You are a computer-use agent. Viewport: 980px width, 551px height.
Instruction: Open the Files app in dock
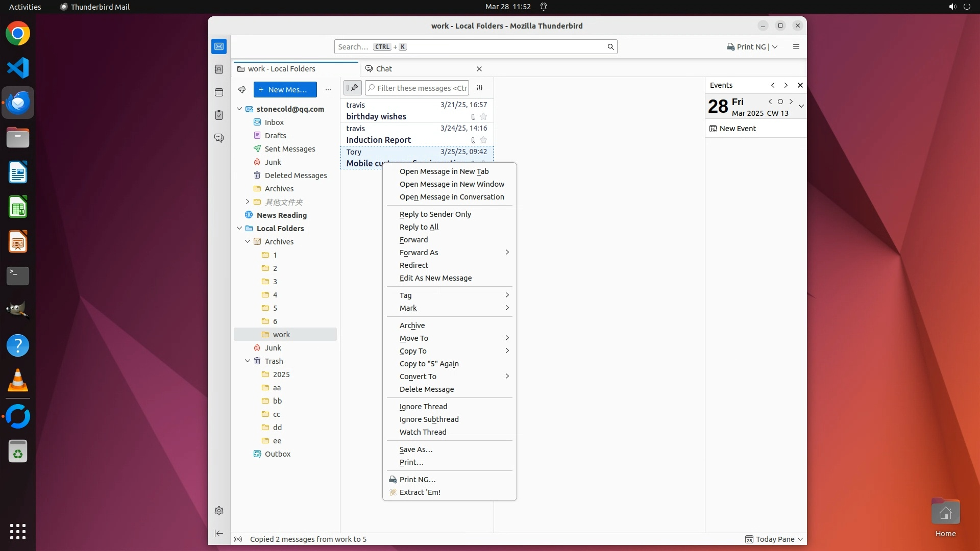[18, 138]
